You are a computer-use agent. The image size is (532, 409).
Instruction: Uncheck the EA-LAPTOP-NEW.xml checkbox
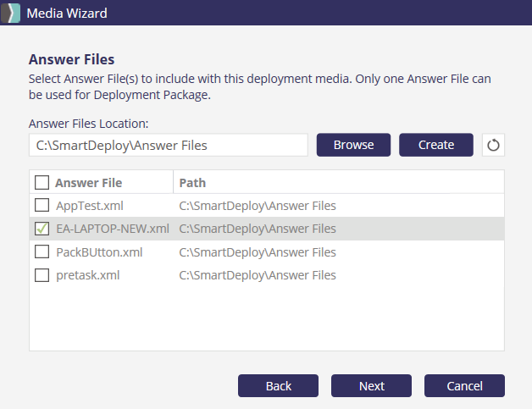[42, 229]
